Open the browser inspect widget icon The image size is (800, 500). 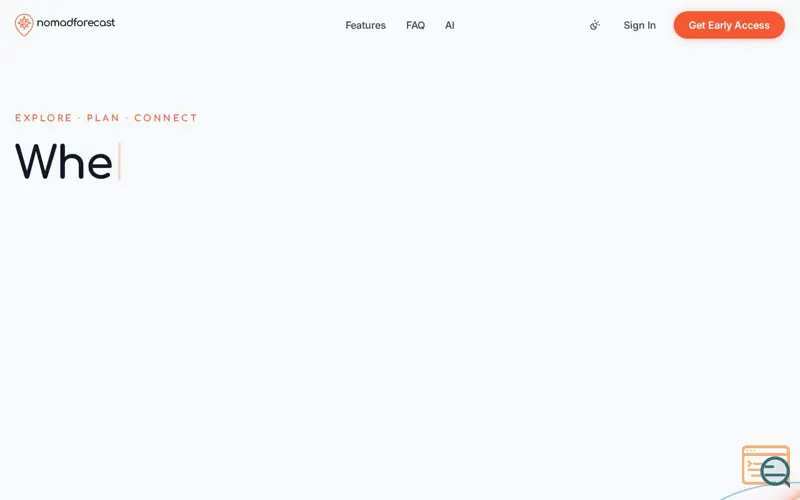766,466
